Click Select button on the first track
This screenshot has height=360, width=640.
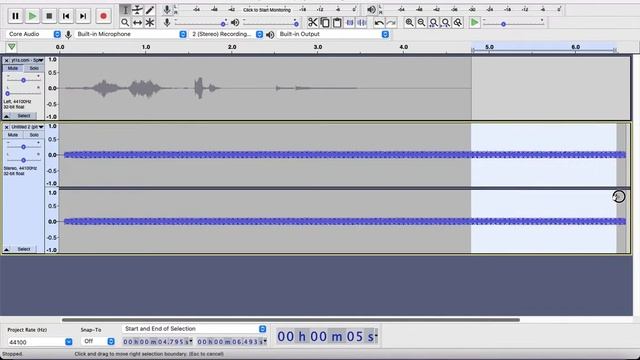point(24,116)
